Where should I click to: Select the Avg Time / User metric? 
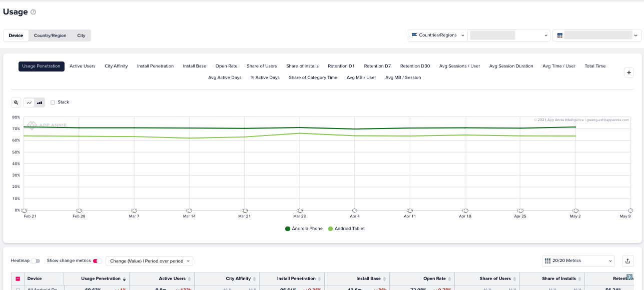click(559, 66)
